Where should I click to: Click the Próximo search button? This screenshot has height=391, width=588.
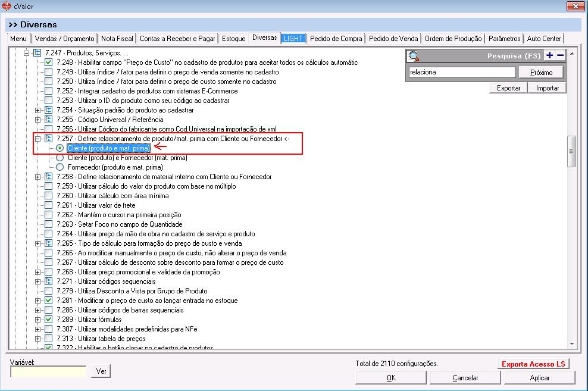pyautogui.click(x=541, y=73)
